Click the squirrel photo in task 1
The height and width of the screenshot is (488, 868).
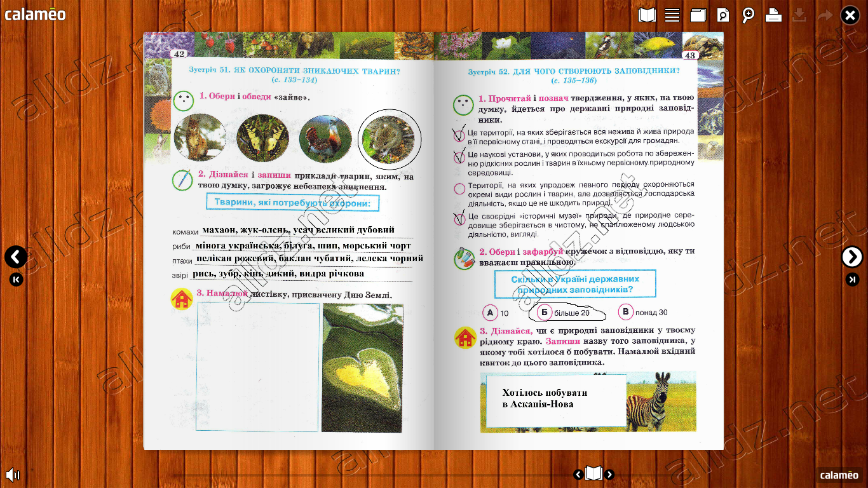coord(200,137)
